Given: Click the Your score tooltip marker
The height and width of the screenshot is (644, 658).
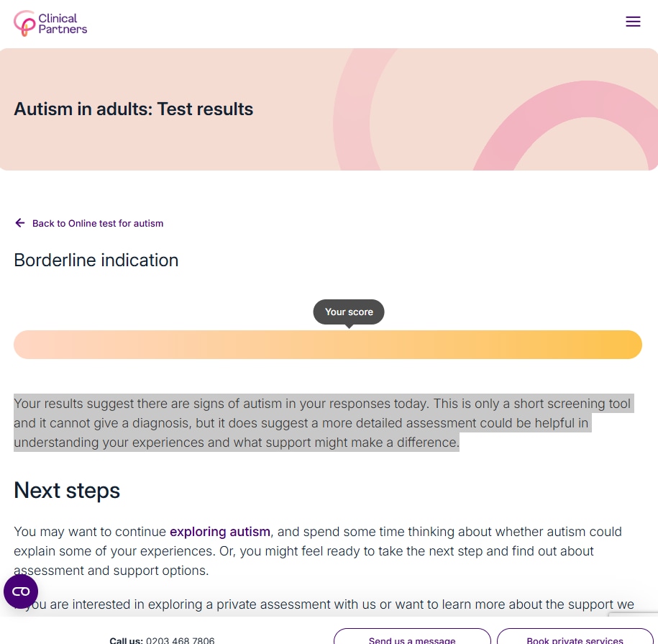Looking at the screenshot, I should pyautogui.click(x=349, y=312).
